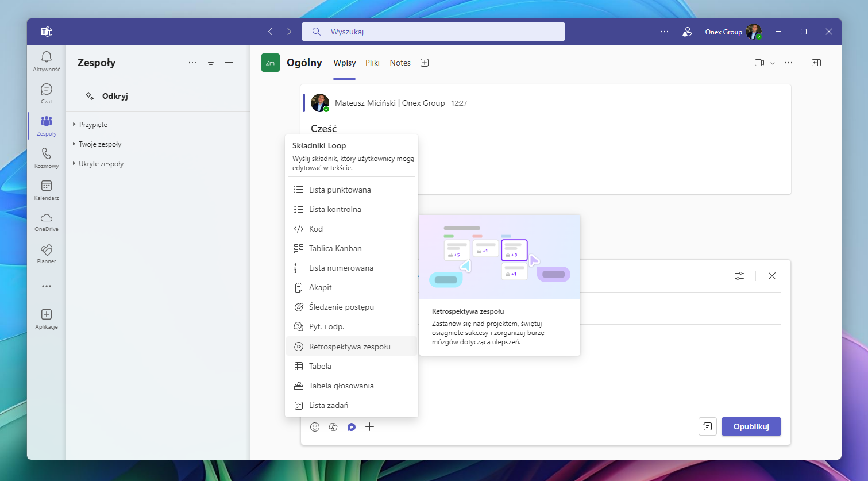Insert Tabela głosowania component
This screenshot has width=868, height=481.
pyautogui.click(x=351, y=386)
